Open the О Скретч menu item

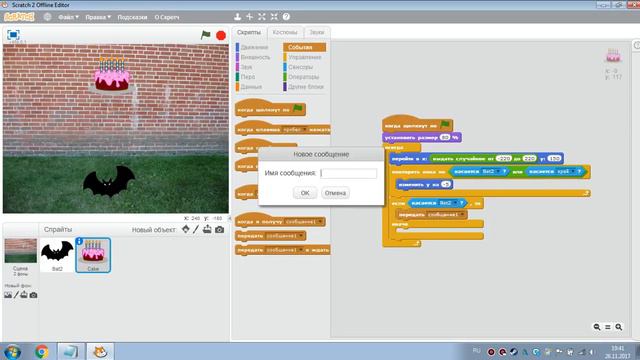point(167,17)
